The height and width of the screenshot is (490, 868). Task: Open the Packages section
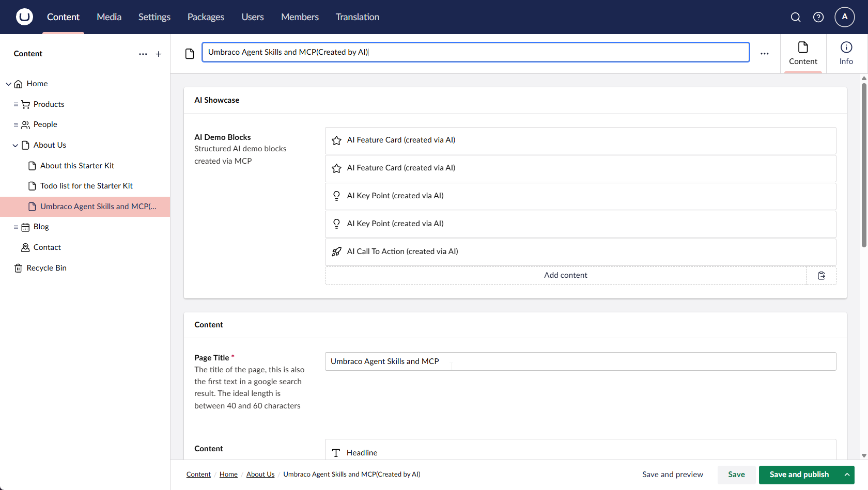point(206,17)
